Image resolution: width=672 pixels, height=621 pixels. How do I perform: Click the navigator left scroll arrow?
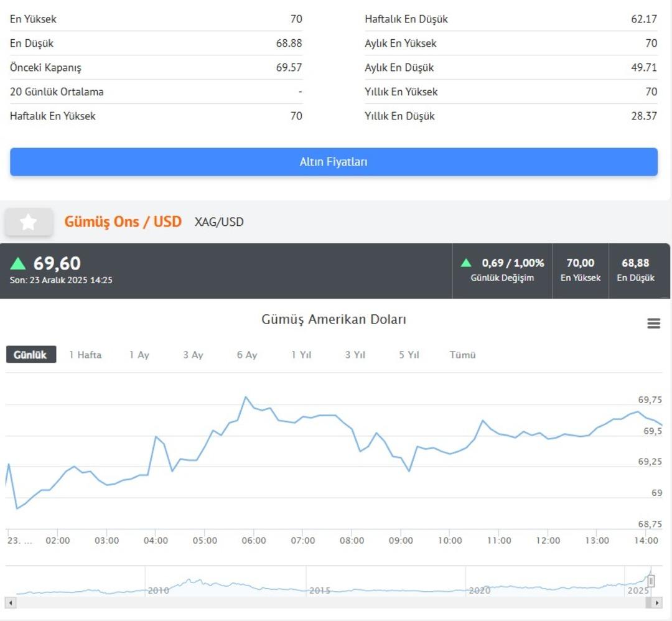pyautogui.click(x=9, y=602)
